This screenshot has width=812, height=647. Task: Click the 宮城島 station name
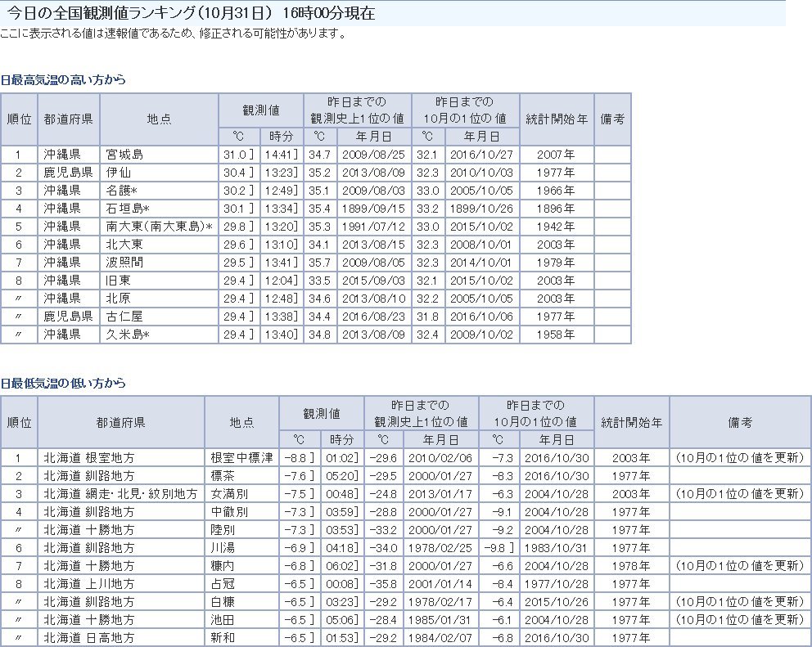[x=124, y=155]
